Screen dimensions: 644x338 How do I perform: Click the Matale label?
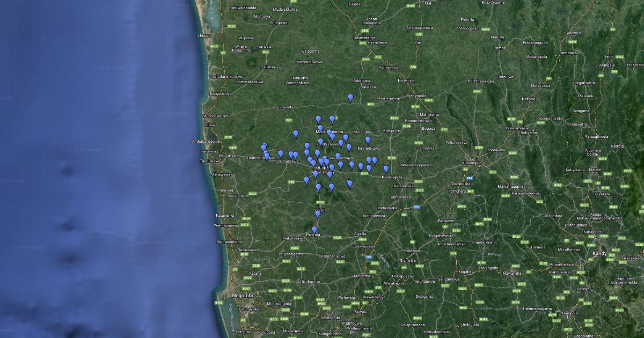[x=594, y=170]
